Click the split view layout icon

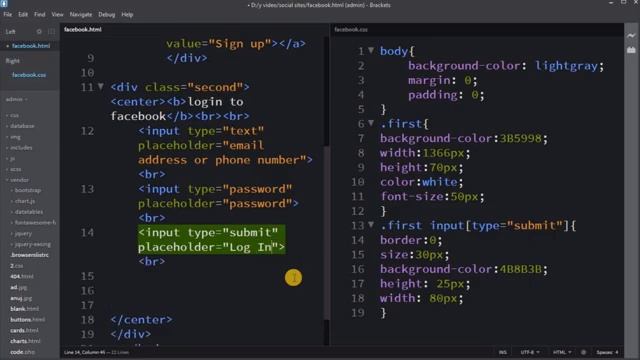[51, 31]
